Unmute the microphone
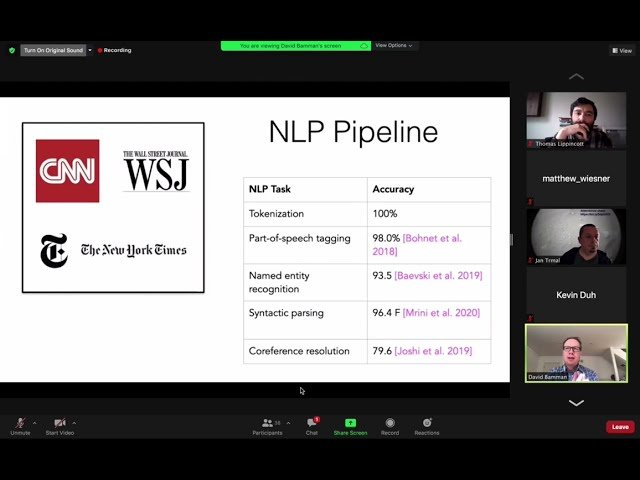This screenshot has height=480, width=640. pyautogui.click(x=20, y=423)
